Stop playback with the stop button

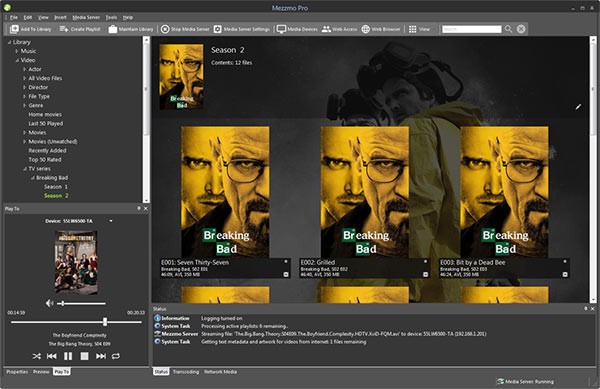coord(85,356)
